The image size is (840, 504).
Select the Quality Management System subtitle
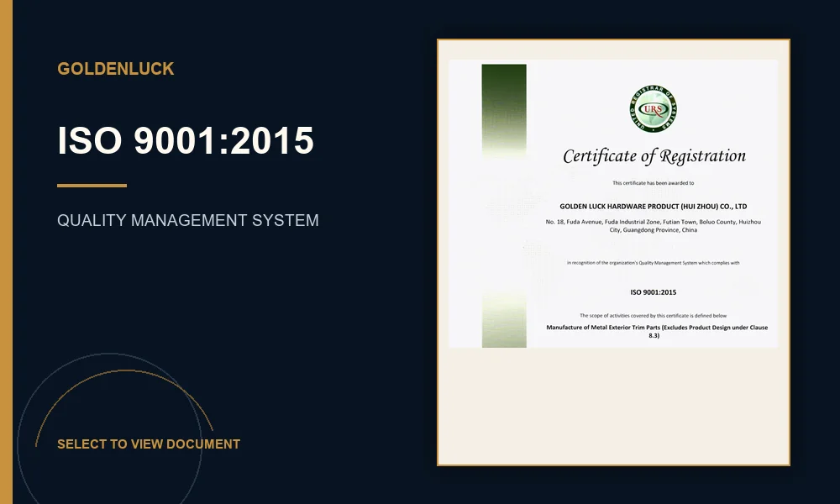[x=187, y=220]
